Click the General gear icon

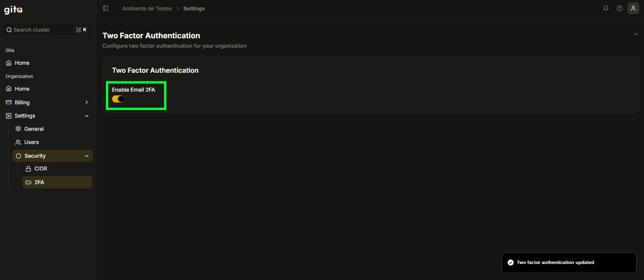[x=18, y=129]
